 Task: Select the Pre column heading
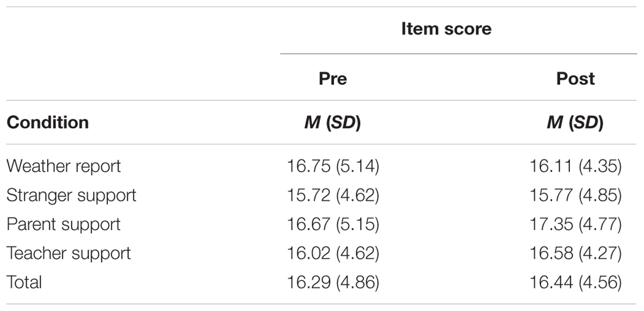[332, 78]
